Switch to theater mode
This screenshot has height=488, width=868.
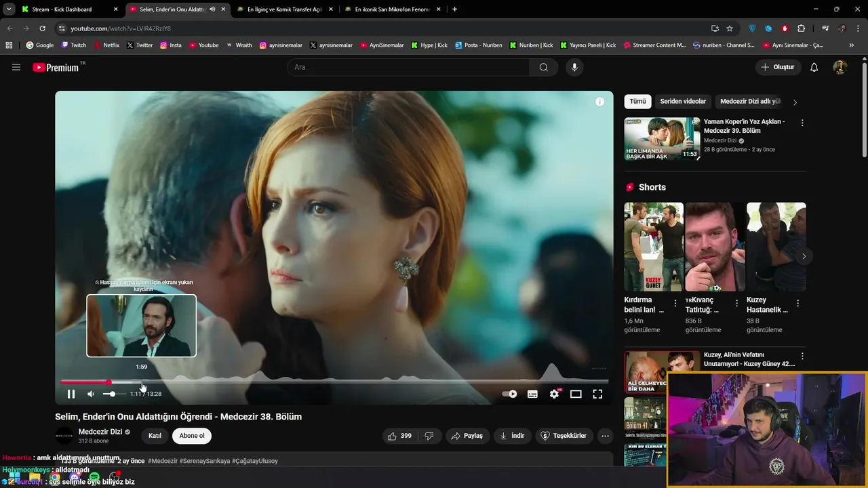(x=576, y=394)
